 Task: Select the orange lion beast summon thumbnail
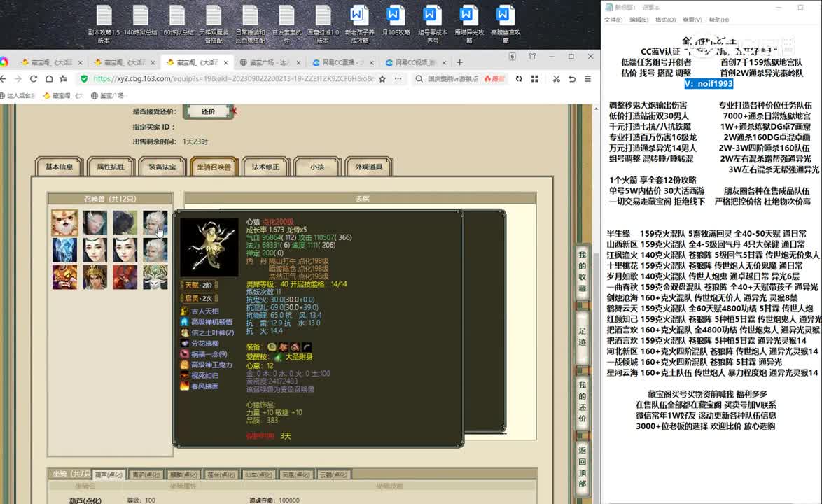(64, 277)
